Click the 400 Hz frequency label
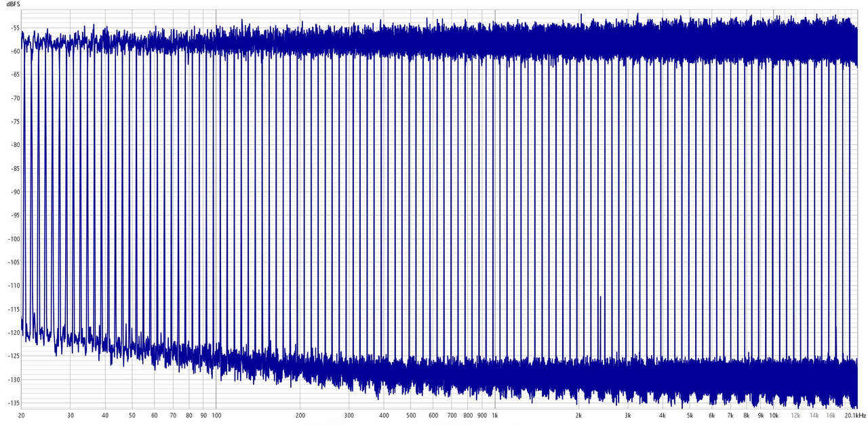The width and height of the screenshot is (868, 425). pos(384,415)
